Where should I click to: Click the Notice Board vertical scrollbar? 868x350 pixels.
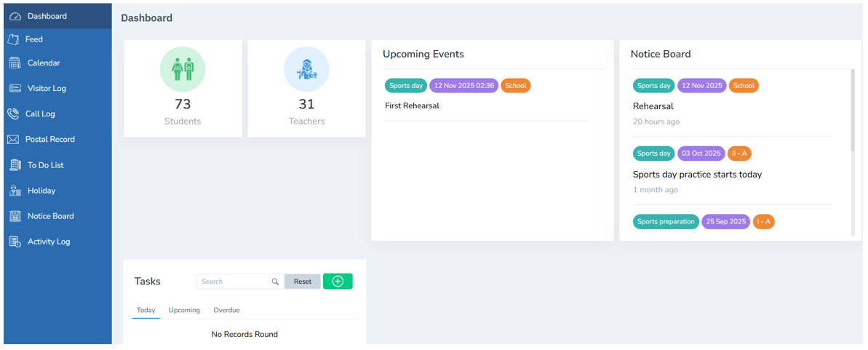pos(853,111)
